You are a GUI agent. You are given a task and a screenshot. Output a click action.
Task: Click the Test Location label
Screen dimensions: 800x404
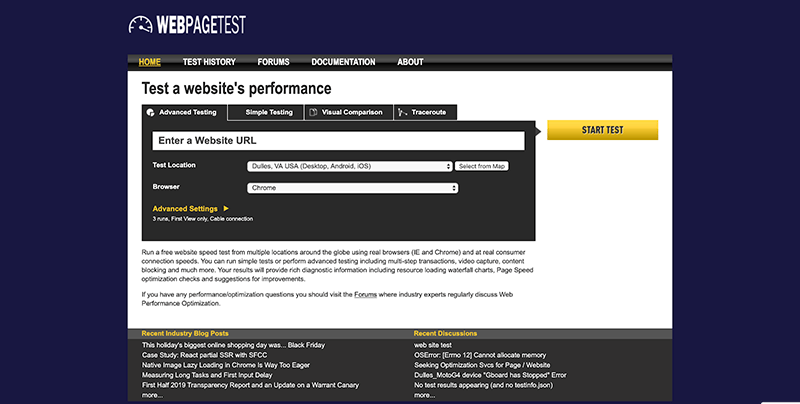point(173,165)
